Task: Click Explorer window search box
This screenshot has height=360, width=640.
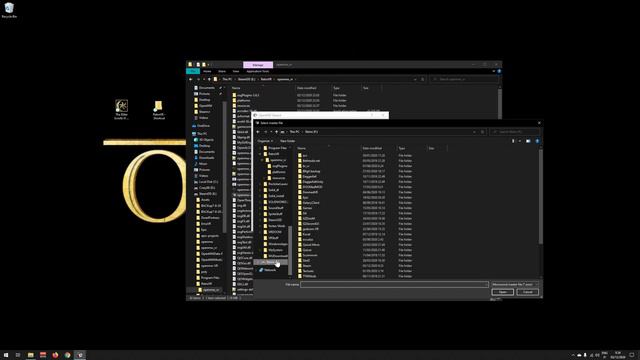Action: [x=464, y=79]
